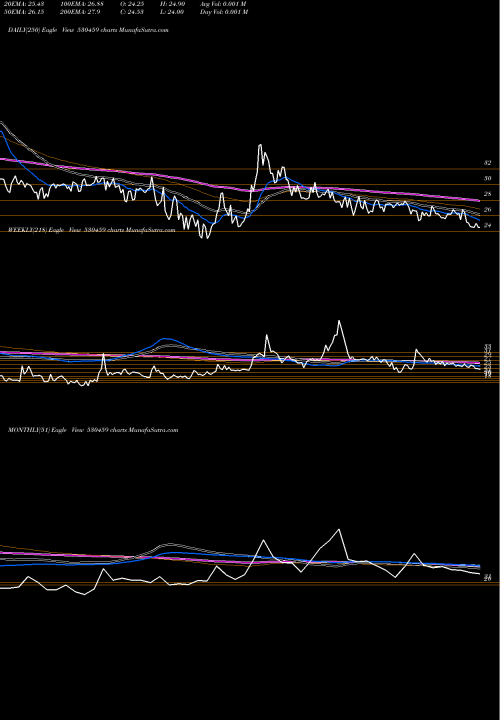Click the MONTHLY Eagle View chart title

(93, 430)
